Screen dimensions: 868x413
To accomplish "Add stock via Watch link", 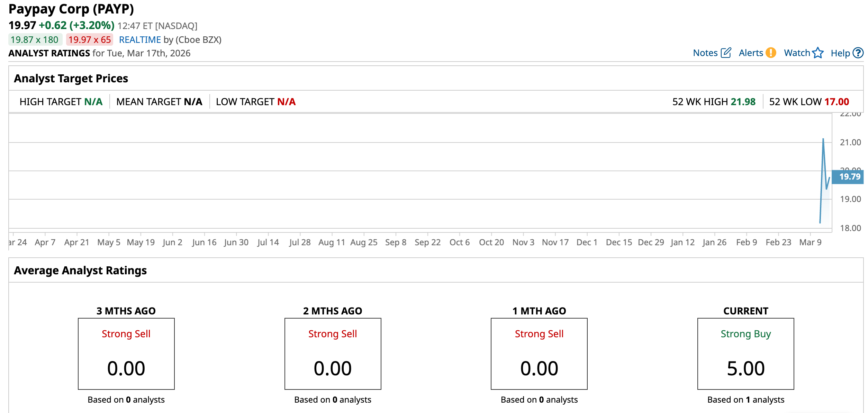I will (797, 53).
